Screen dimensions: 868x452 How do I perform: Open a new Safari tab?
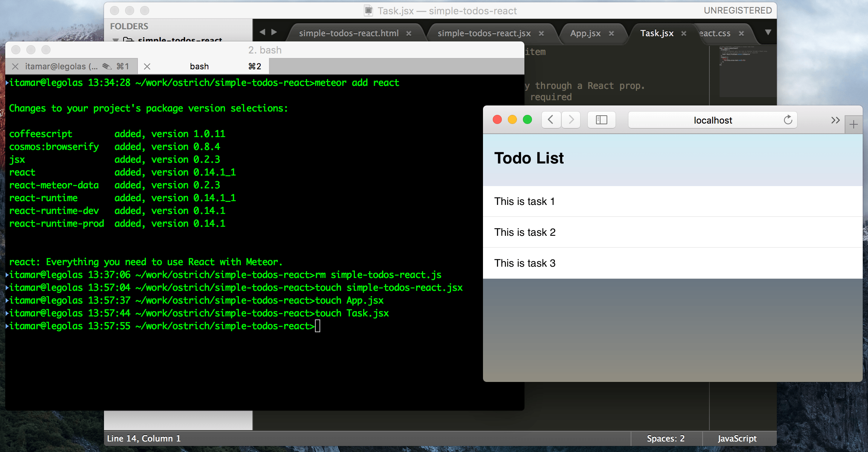853,124
